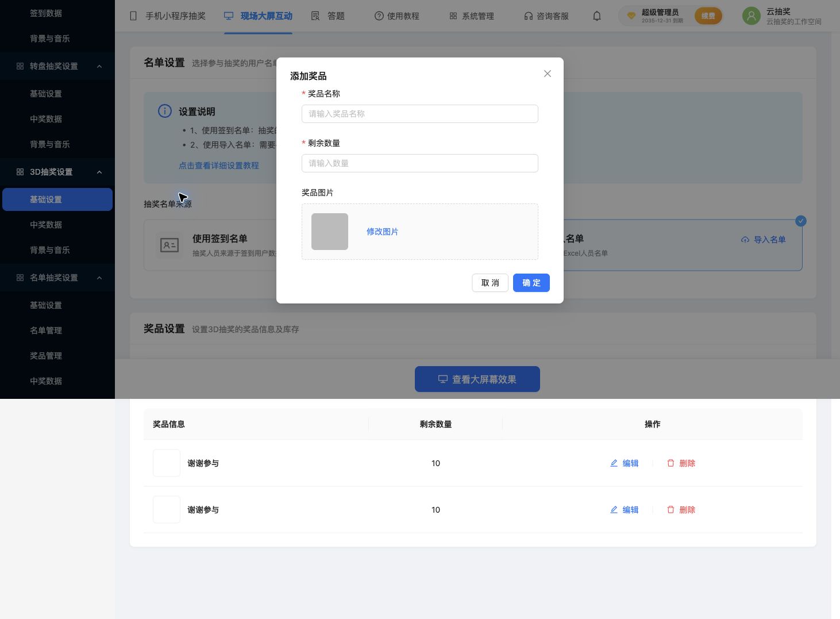This screenshot has width=840, height=619.
Task: Click 查看大屏幕效果 button
Action: tap(477, 379)
